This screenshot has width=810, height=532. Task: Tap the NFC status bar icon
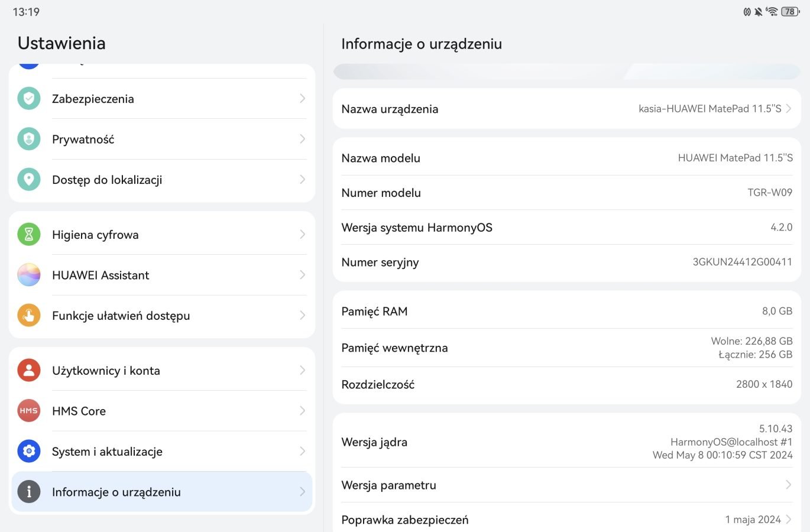tap(747, 11)
